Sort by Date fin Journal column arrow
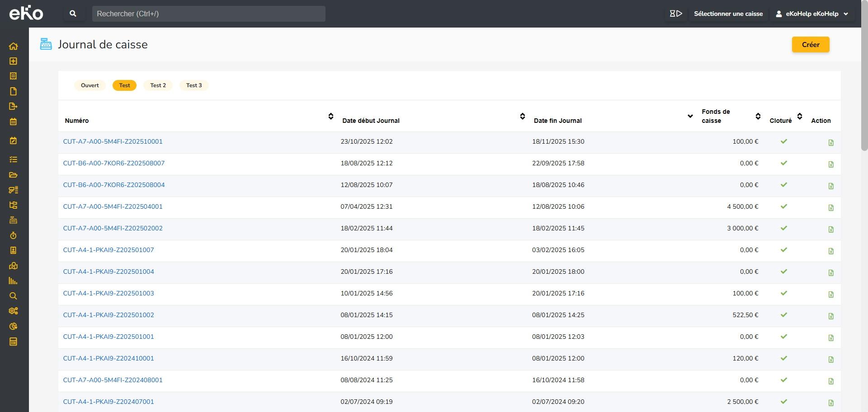 [690, 117]
